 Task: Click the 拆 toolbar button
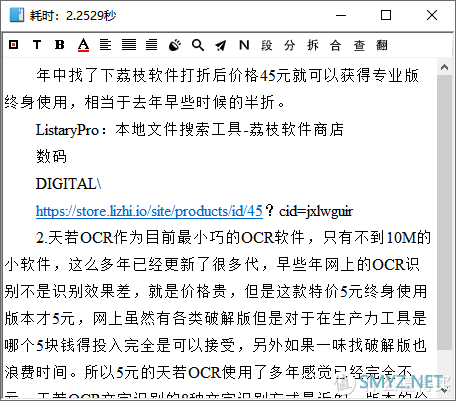[313, 45]
